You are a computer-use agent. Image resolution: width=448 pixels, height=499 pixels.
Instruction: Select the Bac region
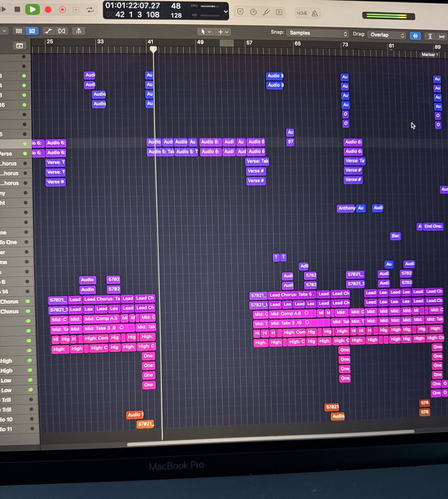coord(395,236)
